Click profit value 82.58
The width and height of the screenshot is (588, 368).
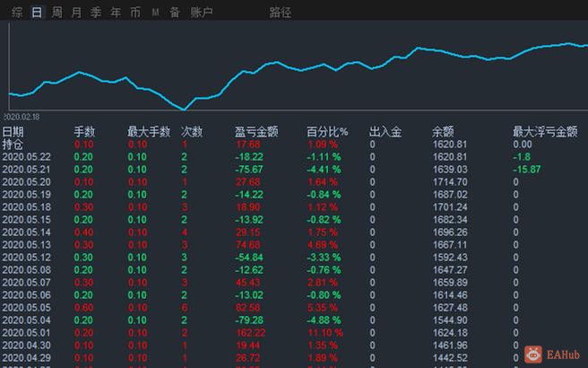pos(248,308)
